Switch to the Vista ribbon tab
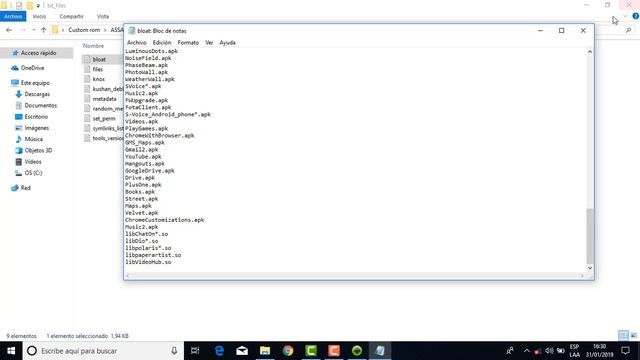The image size is (640, 360). pos(103,16)
